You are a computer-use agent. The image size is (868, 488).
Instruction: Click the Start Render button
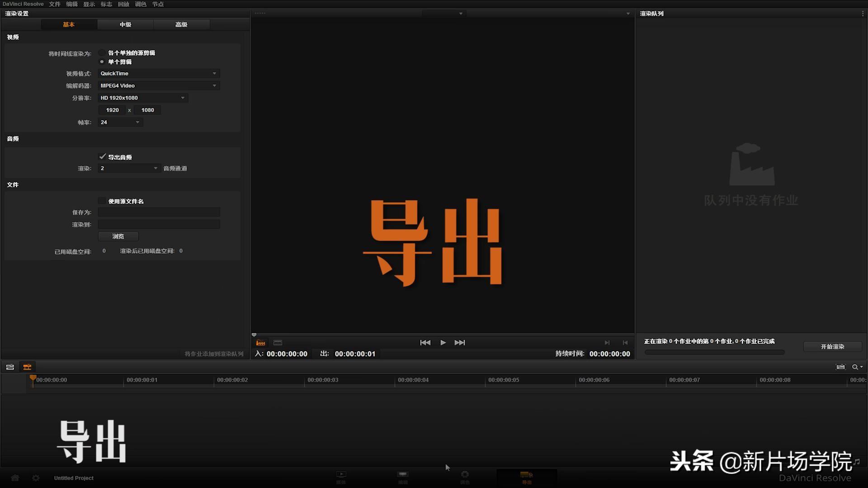[x=832, y=347]
